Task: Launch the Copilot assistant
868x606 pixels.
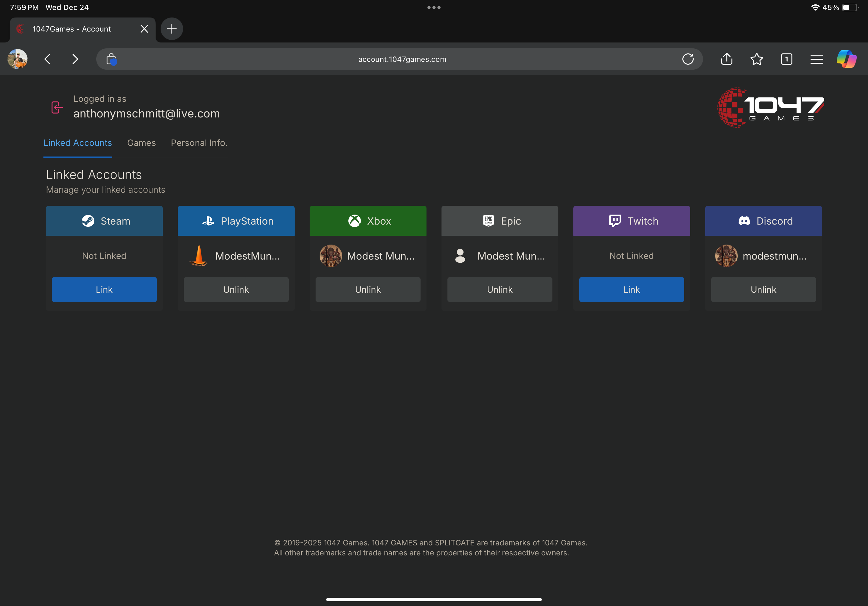Action: pyautogui.click(x=846, y=59)
